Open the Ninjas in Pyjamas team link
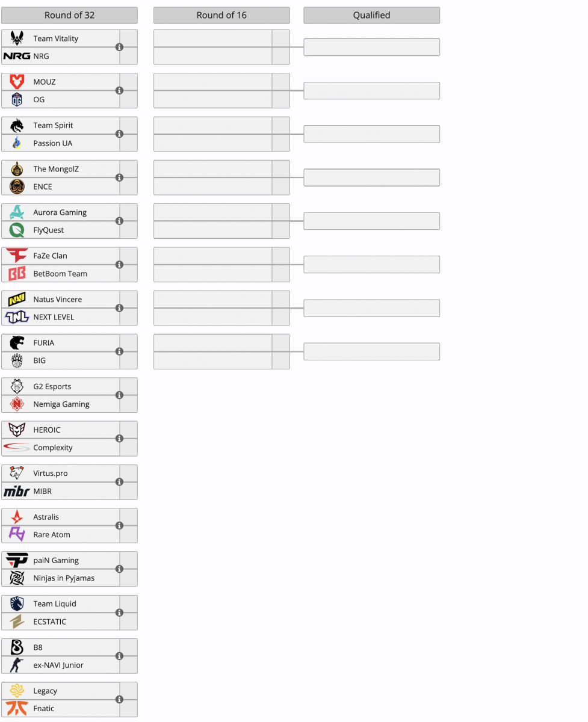Viewport: 588px width, 722px height. [x=64, y=578]
